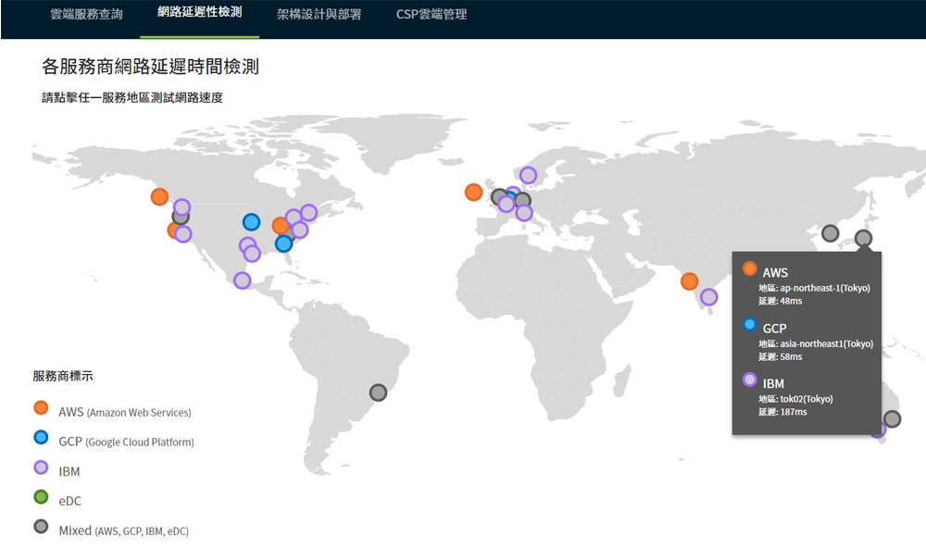The width and height of the screenshot is (926, 560).
Task: Test the orange AWS marker in Pacific Northwest
Action: pos(159,196)
